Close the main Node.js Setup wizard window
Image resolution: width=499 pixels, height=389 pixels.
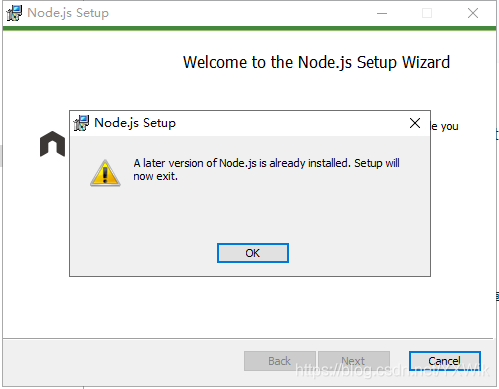pyautogui.click(x=473, y=13)
